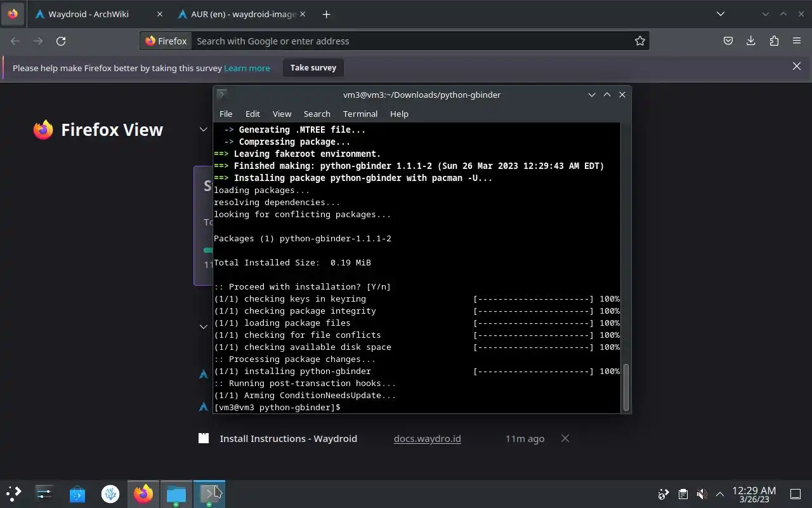
Task: Open the Firefox hamburger application menu
Action: (x=797, y=41)
